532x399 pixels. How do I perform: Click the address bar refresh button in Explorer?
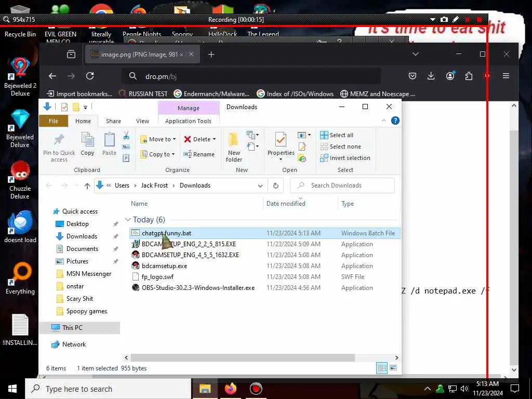(276, 185)
